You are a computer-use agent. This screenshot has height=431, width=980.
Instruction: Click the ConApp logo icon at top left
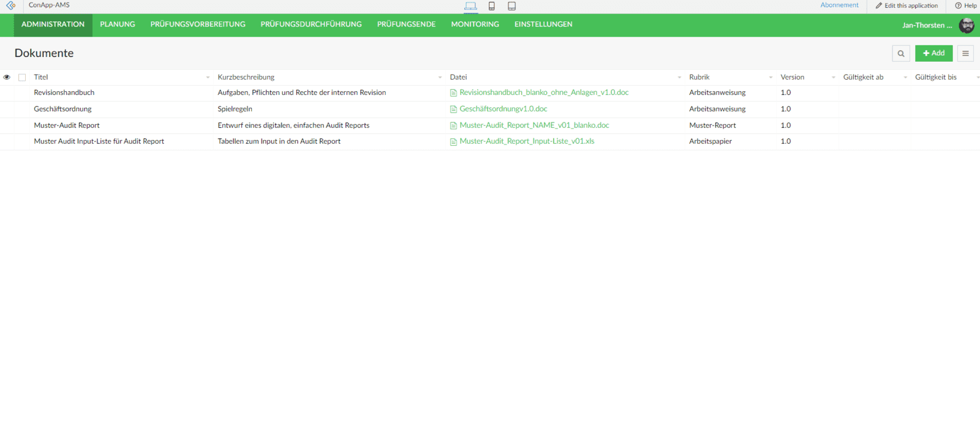(10, 6)
